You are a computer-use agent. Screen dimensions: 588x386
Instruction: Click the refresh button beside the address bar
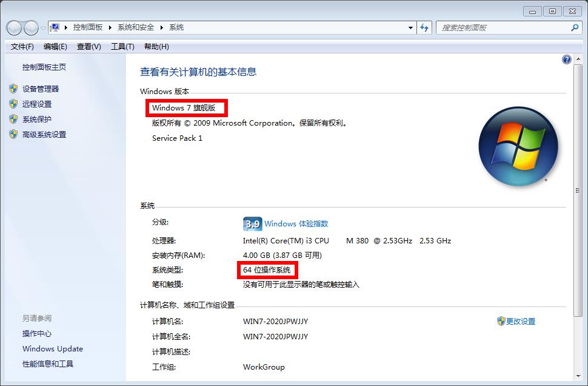coord(424,28)
